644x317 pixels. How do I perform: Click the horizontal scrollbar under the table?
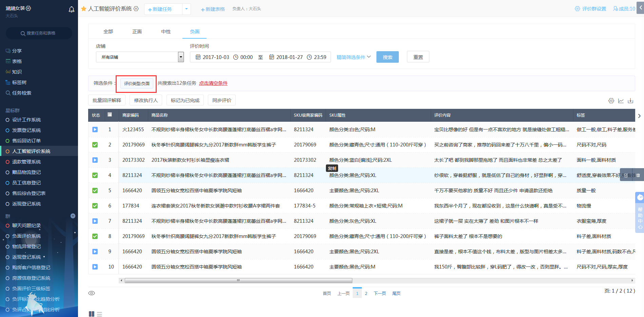(x=238, y=280)
